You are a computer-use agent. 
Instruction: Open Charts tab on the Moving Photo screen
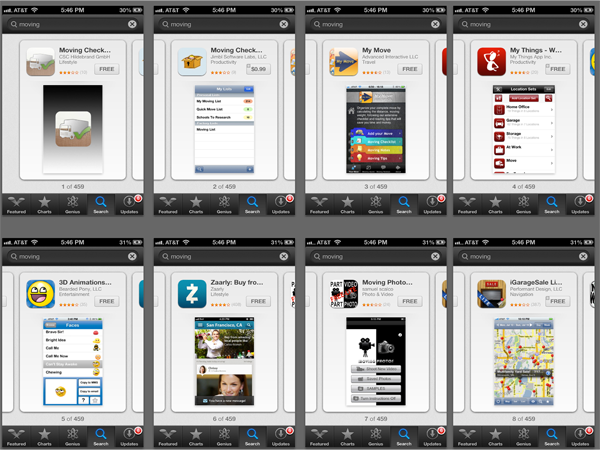click(x=347, y=437)
